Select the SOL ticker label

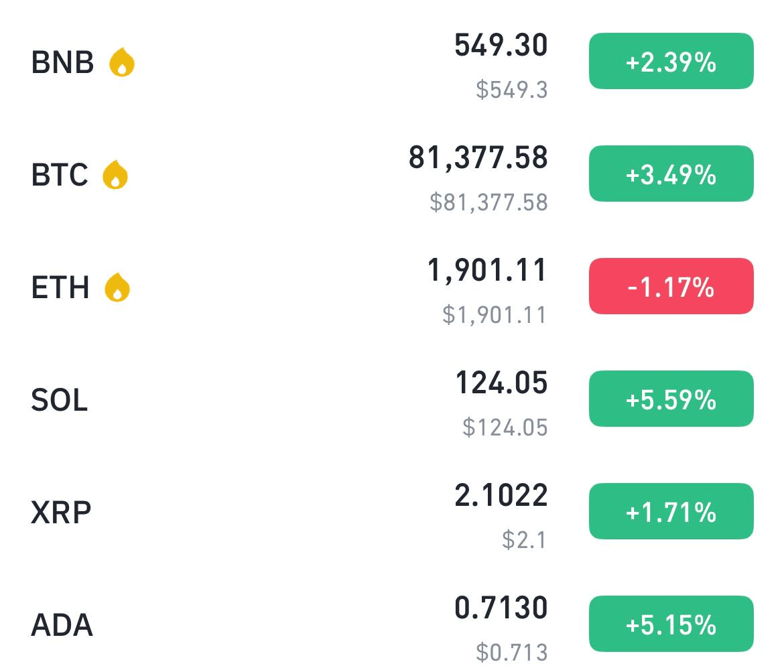click(60, 400)
